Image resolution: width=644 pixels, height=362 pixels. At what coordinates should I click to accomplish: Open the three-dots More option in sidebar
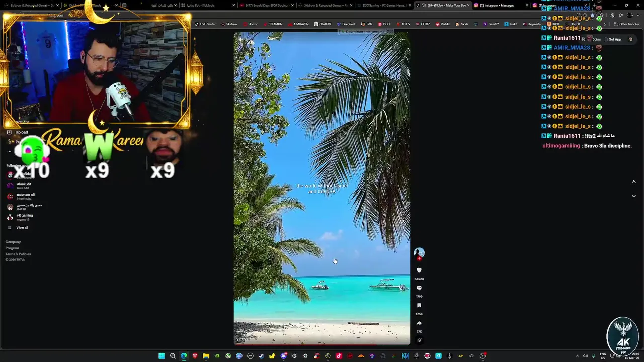coord(9,151)
